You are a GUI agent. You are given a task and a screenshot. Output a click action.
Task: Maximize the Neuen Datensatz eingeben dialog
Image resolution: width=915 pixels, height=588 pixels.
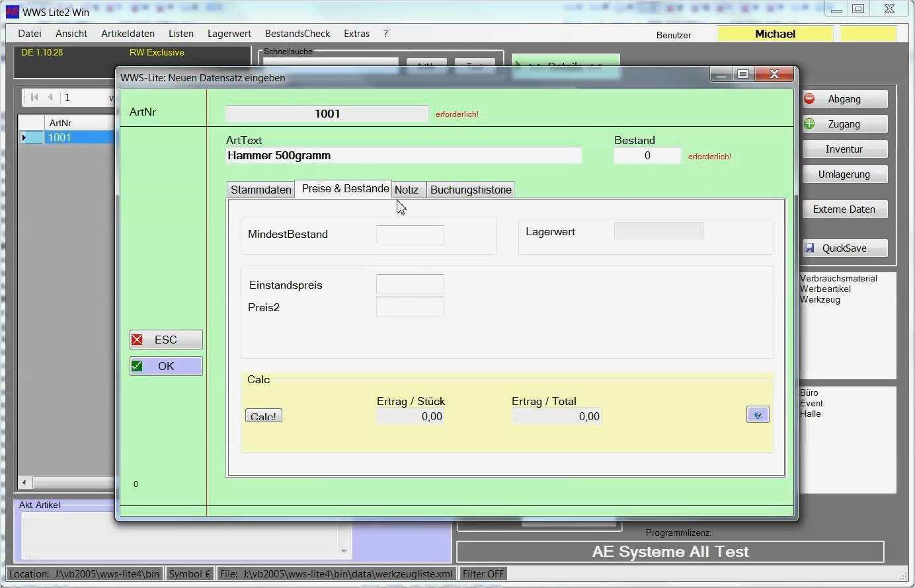coord(743,74)
